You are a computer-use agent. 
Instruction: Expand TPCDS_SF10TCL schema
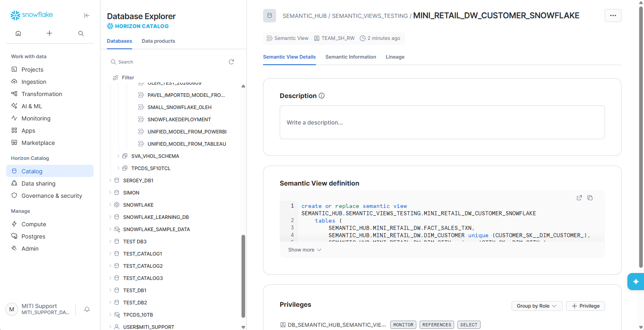(x=118, y=168)
